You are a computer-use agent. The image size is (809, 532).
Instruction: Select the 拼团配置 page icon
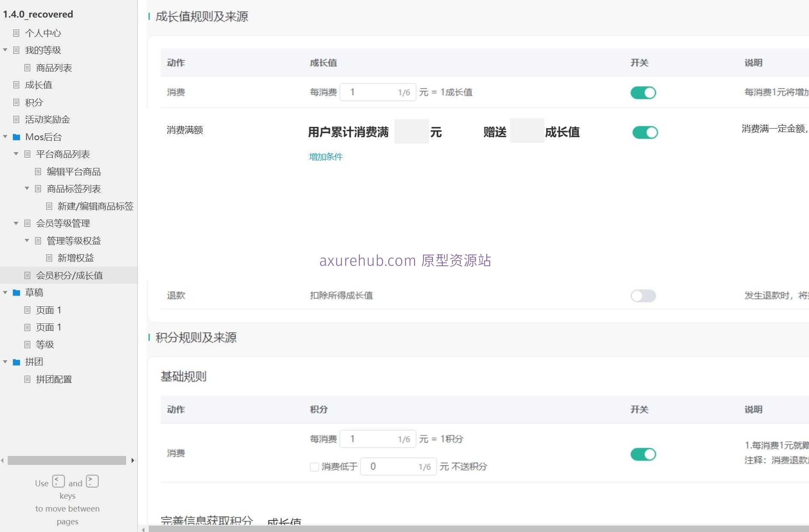(27, 379)
